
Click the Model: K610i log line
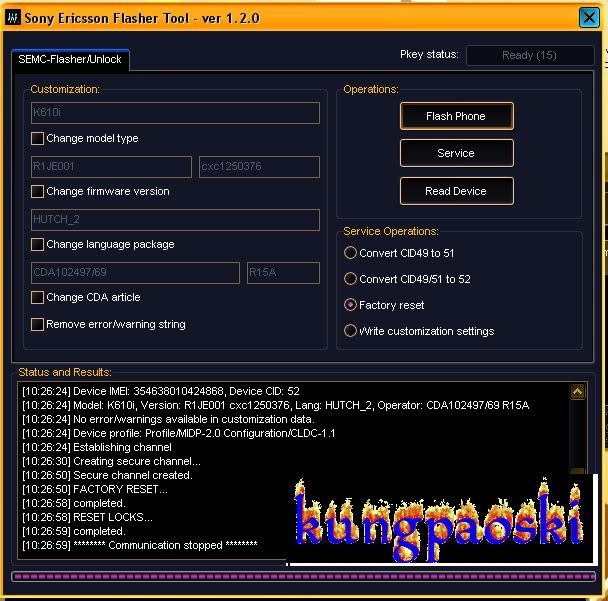coord(276,405)
